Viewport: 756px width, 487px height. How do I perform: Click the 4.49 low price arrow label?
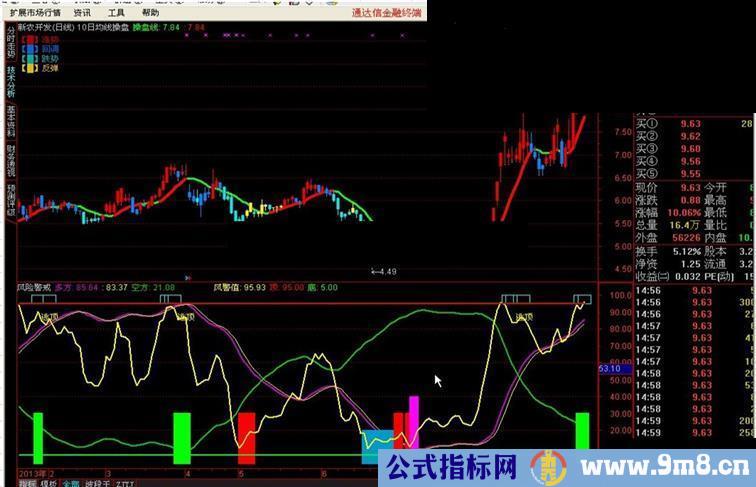tap(384, 271)
